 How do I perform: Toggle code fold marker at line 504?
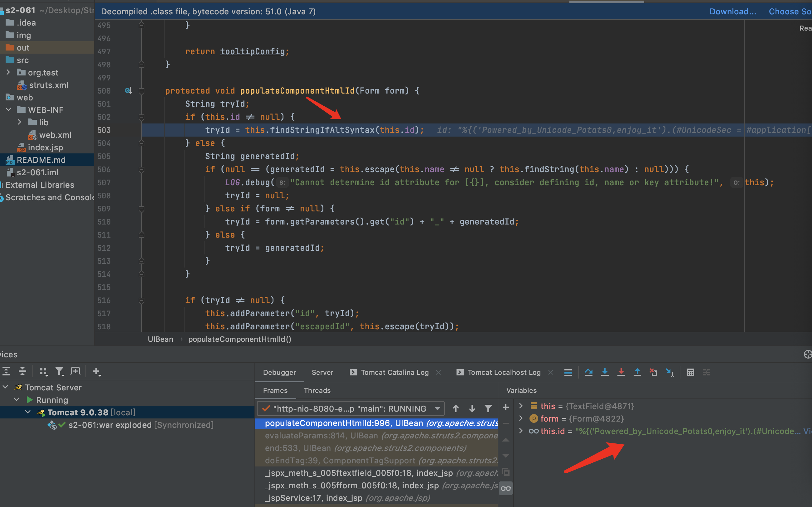[x=142, y=143]
